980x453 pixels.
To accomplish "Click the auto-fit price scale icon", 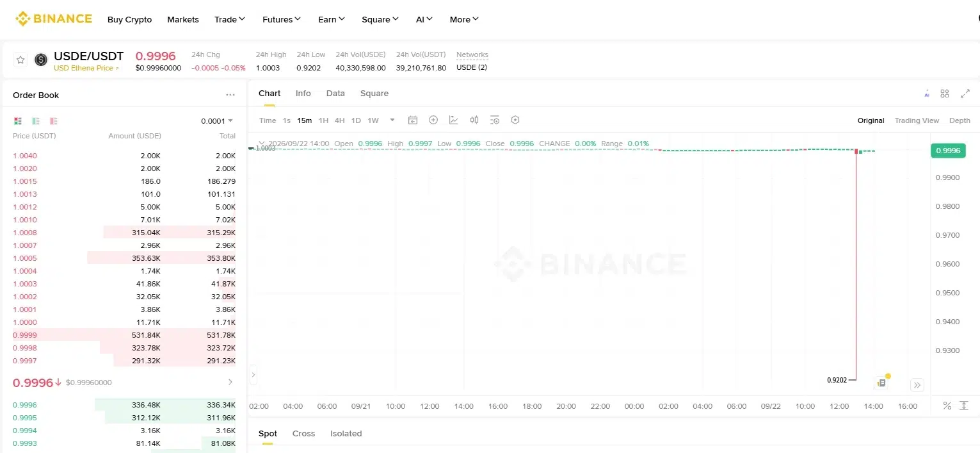I will [964, 406].
